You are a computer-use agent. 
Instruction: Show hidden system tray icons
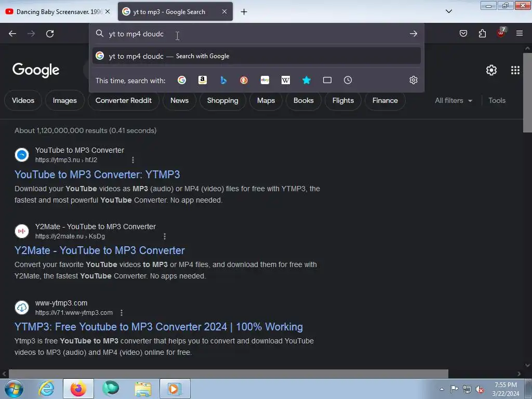(x=442, y=389)
